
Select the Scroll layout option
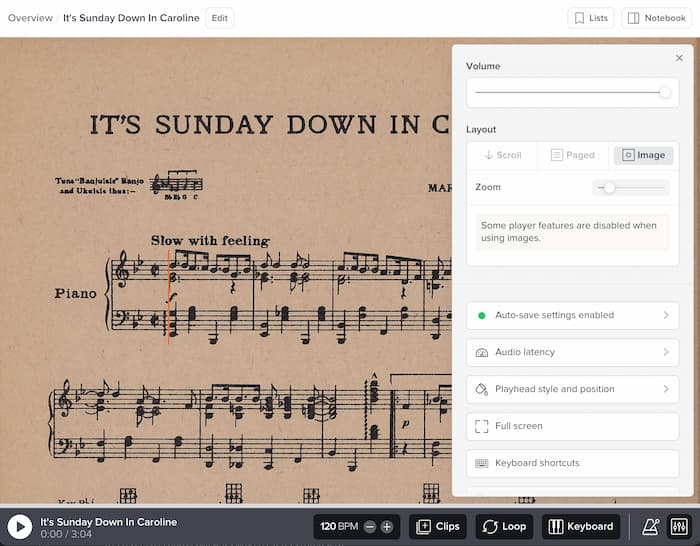point(502,155)
